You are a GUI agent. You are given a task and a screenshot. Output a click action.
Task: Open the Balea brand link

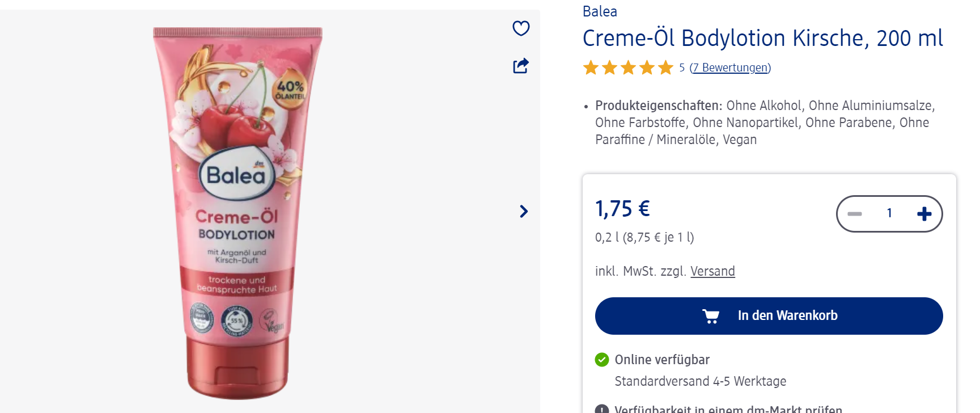(600, 11)
